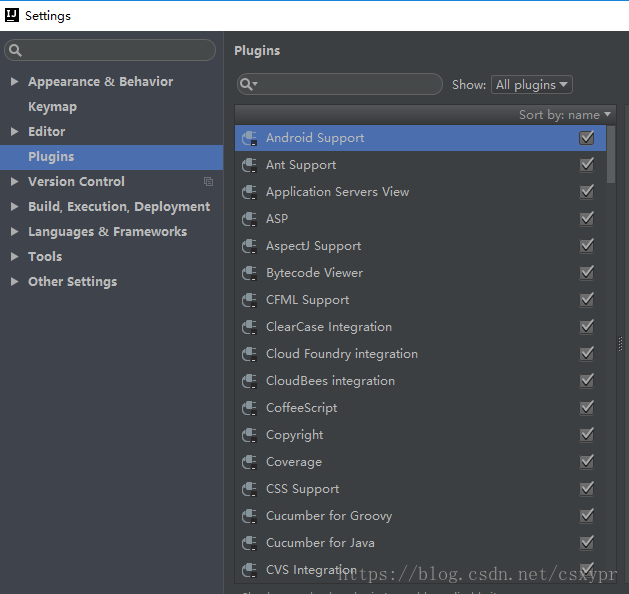Expand the Tools settings node
The image size is (629, 594).
[x=14, y=257]
